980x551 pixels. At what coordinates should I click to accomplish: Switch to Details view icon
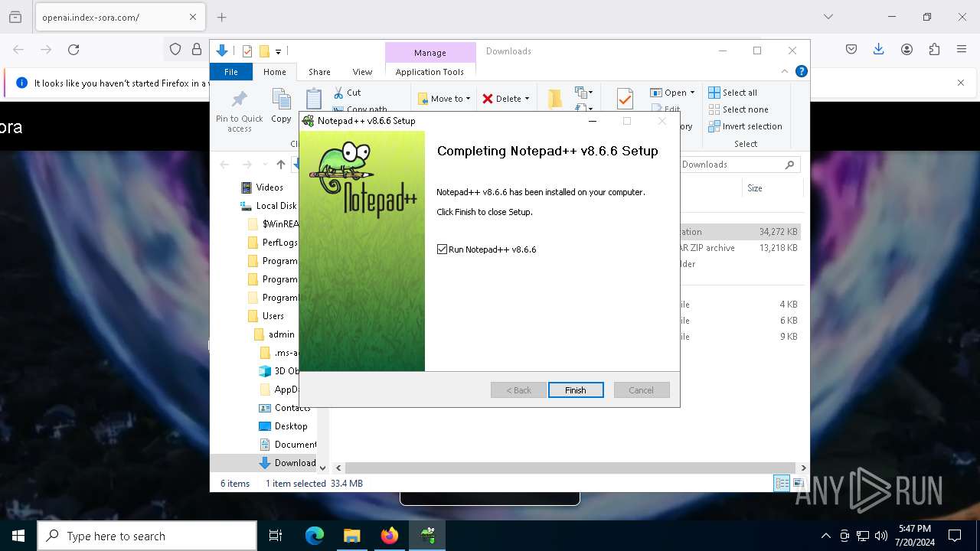[x=782, y=483]
